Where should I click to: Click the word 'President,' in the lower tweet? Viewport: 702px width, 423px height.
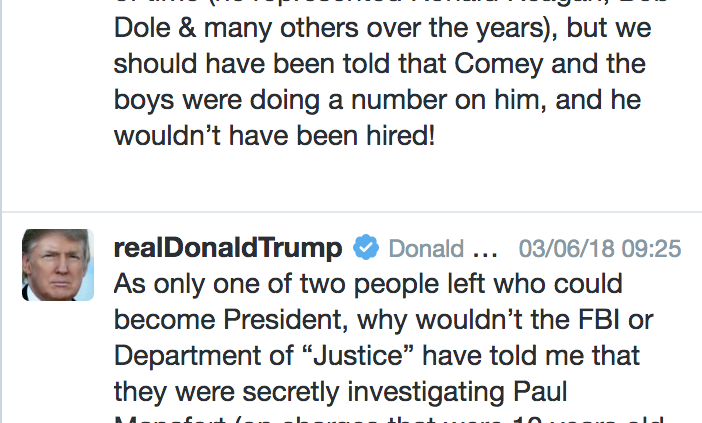coord(286,320)
